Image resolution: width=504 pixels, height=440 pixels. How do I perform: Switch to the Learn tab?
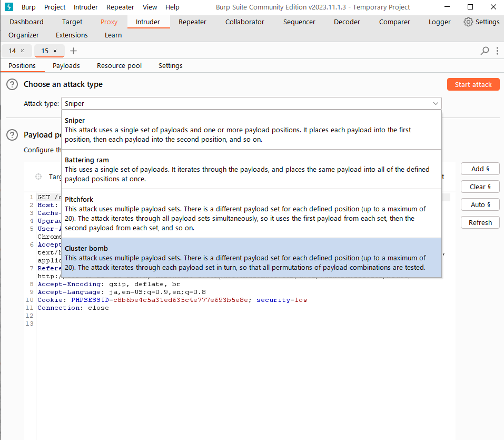(113, 35)
